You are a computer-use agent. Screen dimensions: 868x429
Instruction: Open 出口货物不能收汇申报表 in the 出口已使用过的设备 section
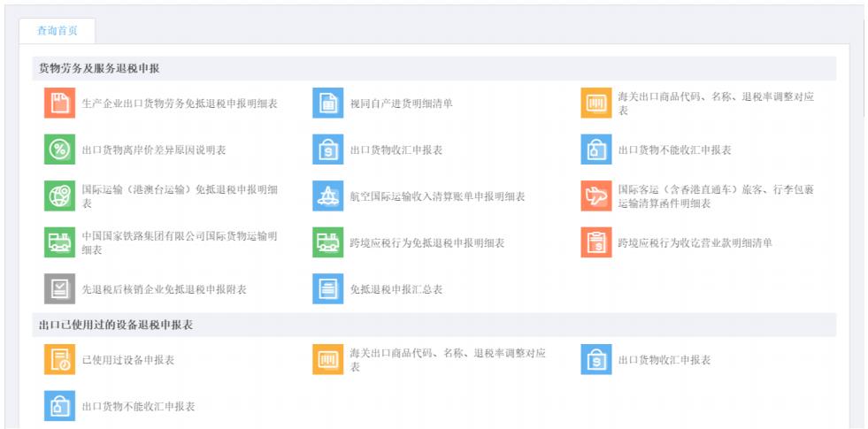[x=138, y=406]
